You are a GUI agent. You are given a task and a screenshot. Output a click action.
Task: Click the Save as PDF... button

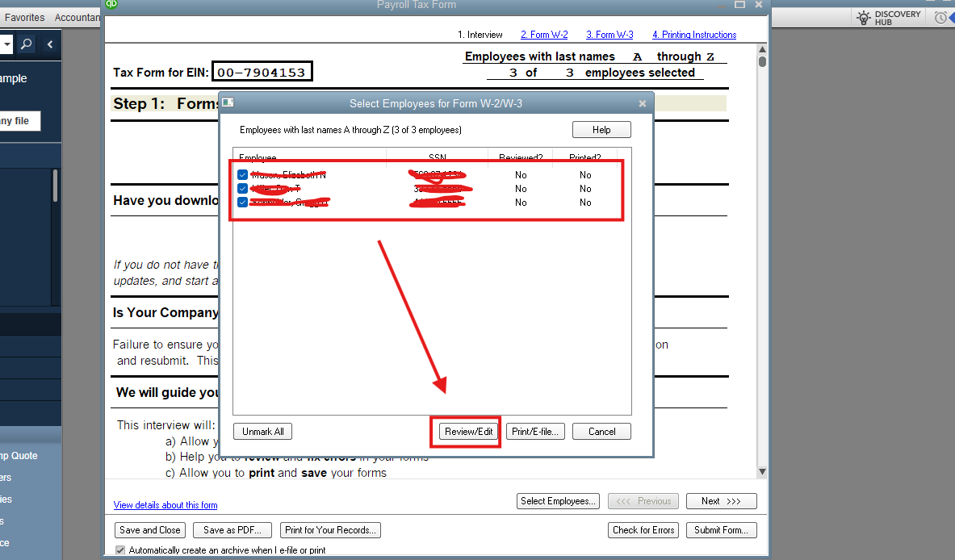pyautogui.click(x=232, y=530)
